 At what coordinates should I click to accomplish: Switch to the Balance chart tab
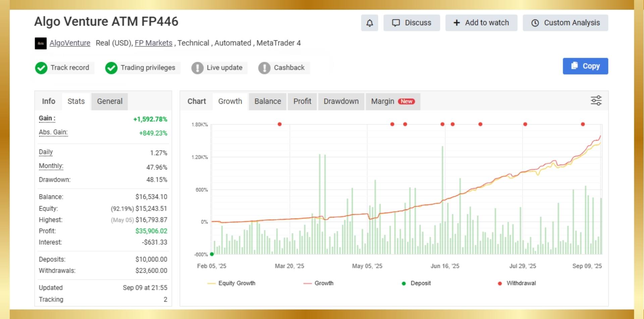point(267,101)
